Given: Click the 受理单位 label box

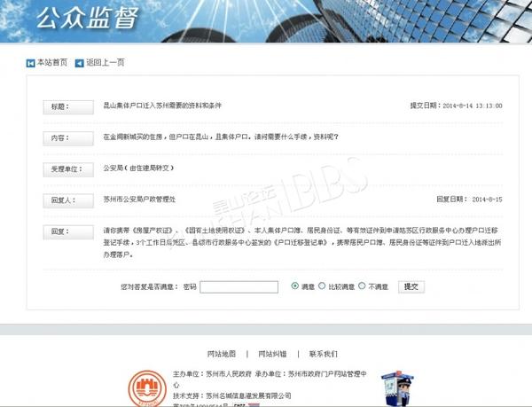Looking at the screenshot, I should (69, 168).
